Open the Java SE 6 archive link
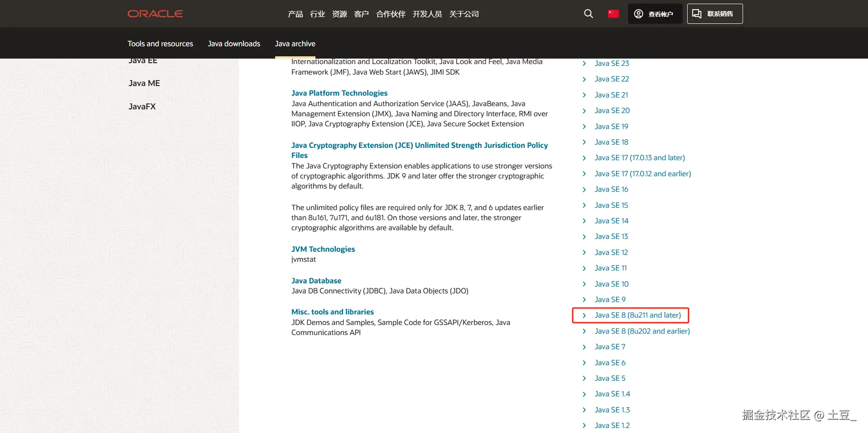Image resolution: width=868 pixels, height=433 pixels. point(610,363)
